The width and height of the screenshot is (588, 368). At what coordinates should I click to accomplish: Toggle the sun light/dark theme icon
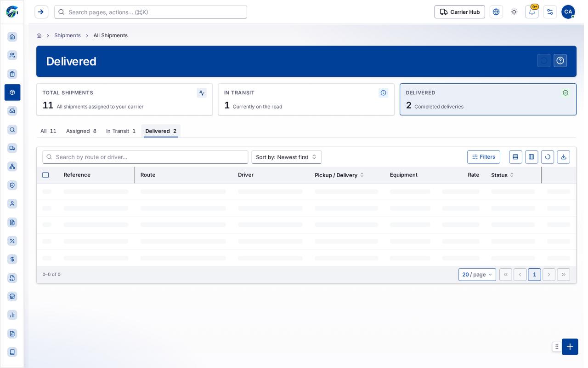(x=514, y=12)
